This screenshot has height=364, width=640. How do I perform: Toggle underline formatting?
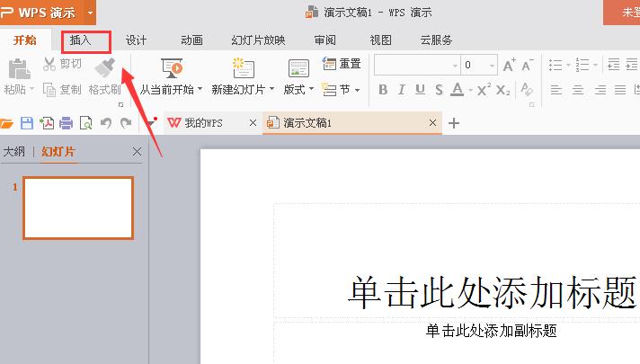pos(420,89)
